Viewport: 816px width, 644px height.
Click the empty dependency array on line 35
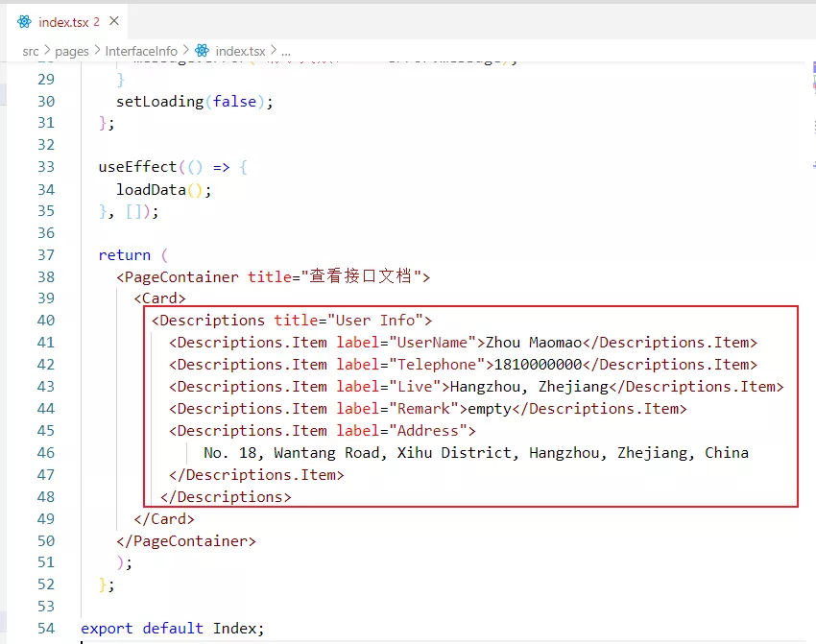133,211
